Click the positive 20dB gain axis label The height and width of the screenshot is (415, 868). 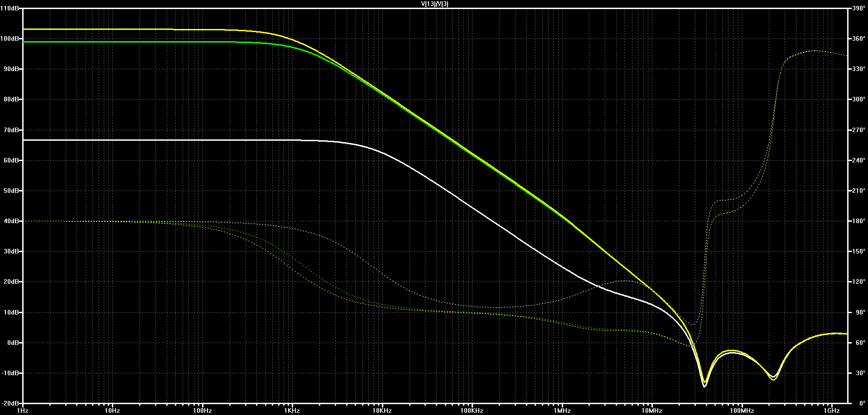click(x=11, y=281)
